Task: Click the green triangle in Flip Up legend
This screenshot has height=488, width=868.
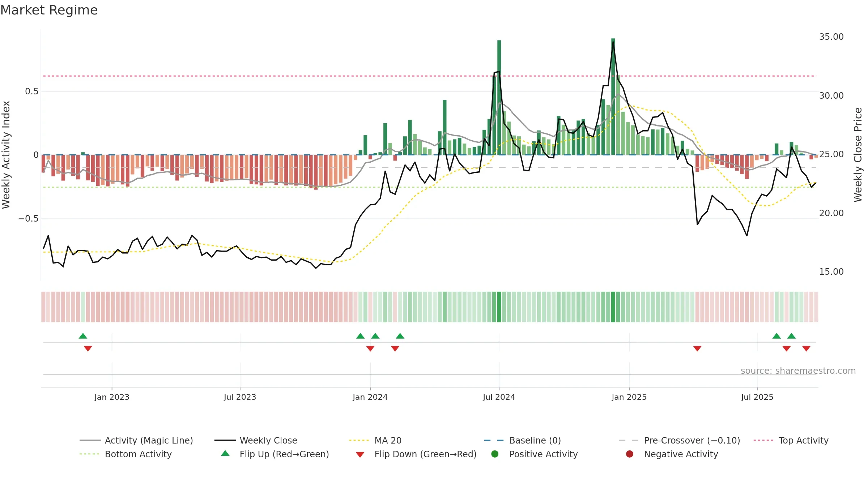Action: [225, 453]
